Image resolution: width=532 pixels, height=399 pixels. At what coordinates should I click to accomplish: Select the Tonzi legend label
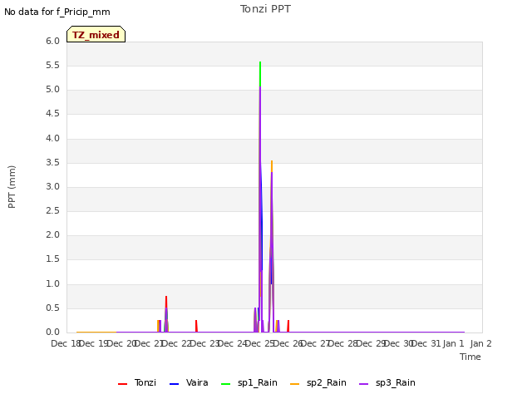(x=145, y=382)
